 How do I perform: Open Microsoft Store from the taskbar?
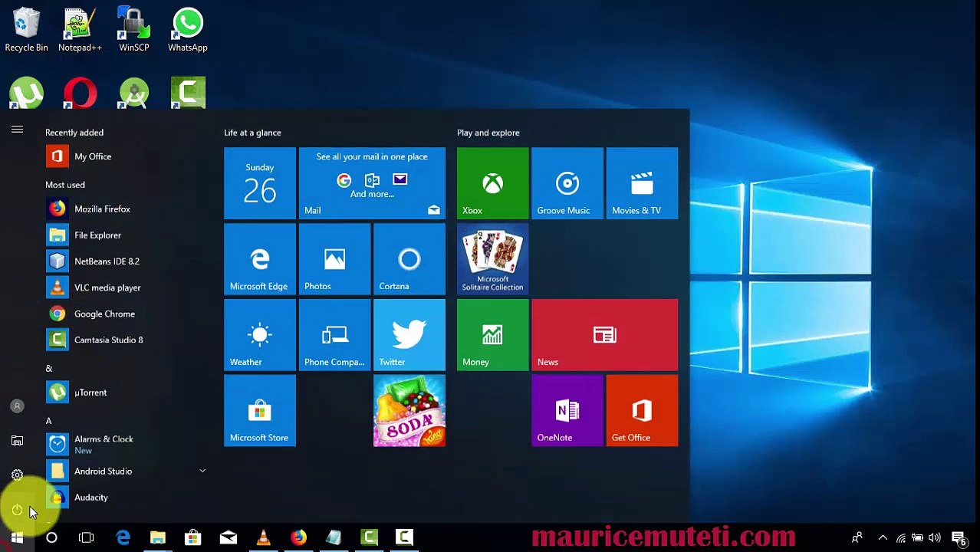pyautogui.click(x=193, y=538)
